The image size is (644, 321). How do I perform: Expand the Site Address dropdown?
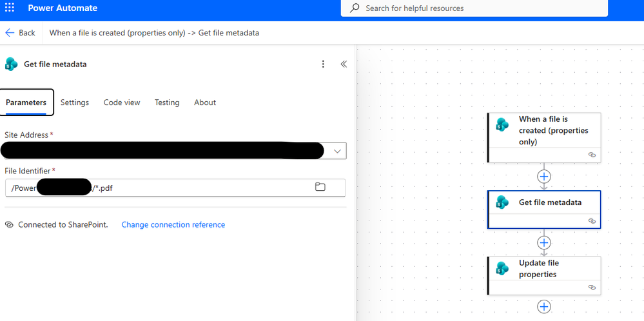(x=337, y=151)
